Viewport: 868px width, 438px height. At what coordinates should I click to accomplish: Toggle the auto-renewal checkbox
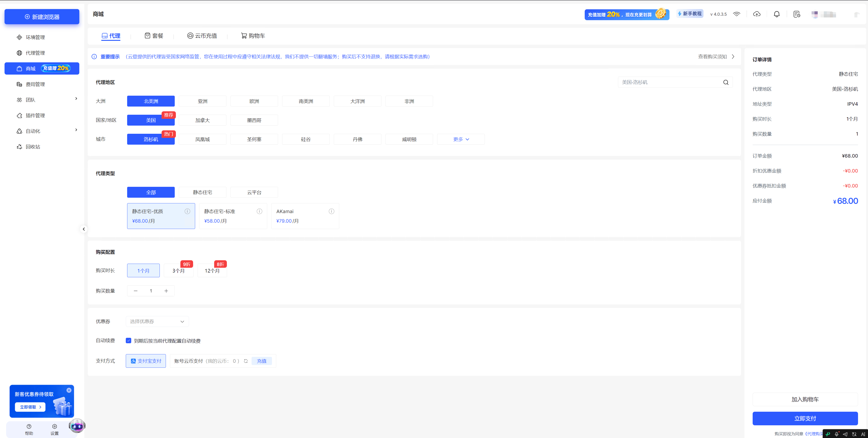click(128, 341)
